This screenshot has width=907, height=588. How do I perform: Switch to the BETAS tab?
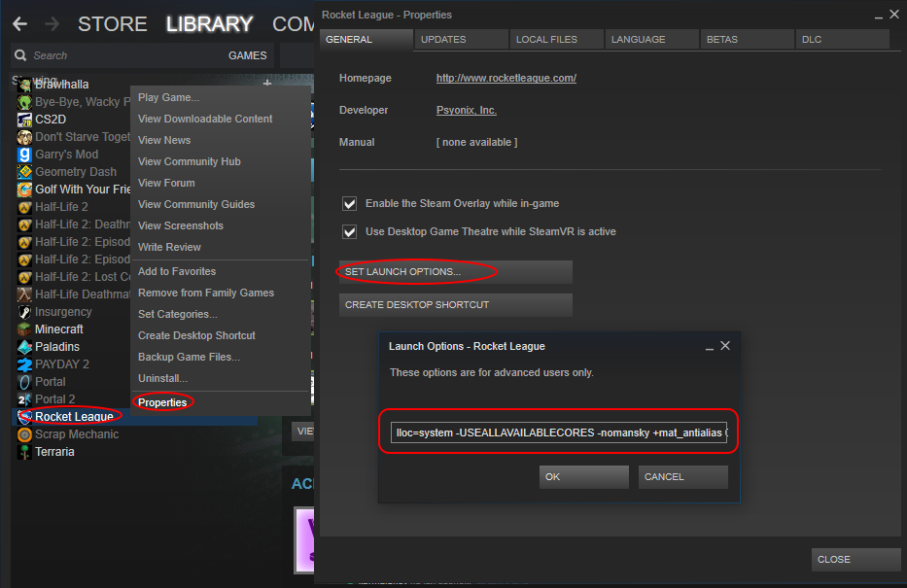coord(747,39)
